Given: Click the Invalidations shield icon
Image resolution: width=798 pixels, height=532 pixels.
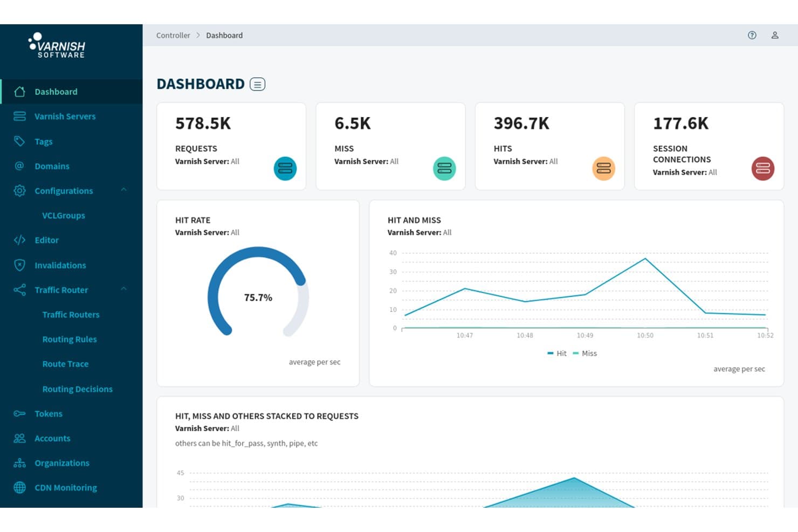Looking at the screenshot, I should (x=20, y=265).
